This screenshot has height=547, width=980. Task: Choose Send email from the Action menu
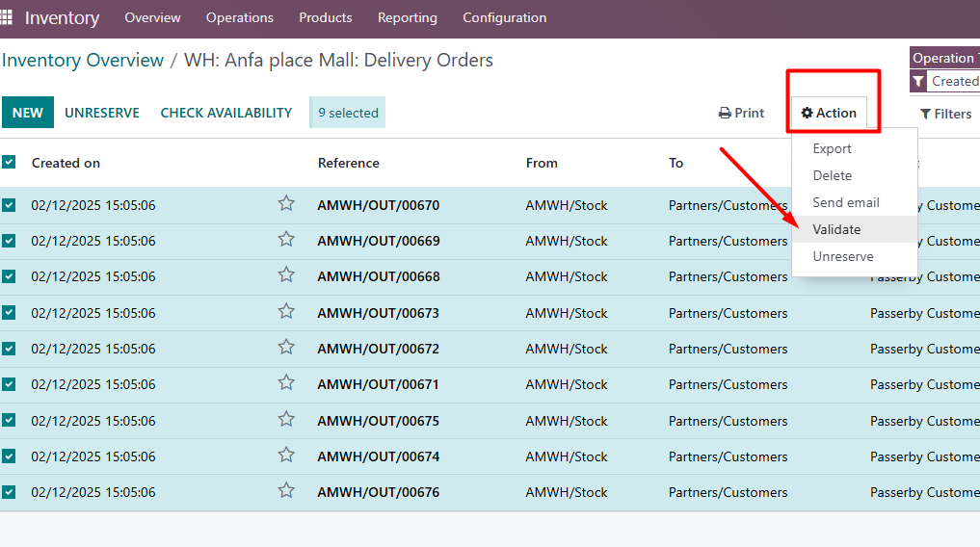855,202
